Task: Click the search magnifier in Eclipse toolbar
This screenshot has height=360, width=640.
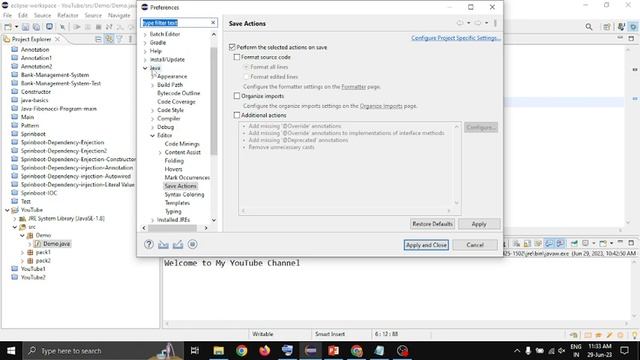Action: pos(589,27)
